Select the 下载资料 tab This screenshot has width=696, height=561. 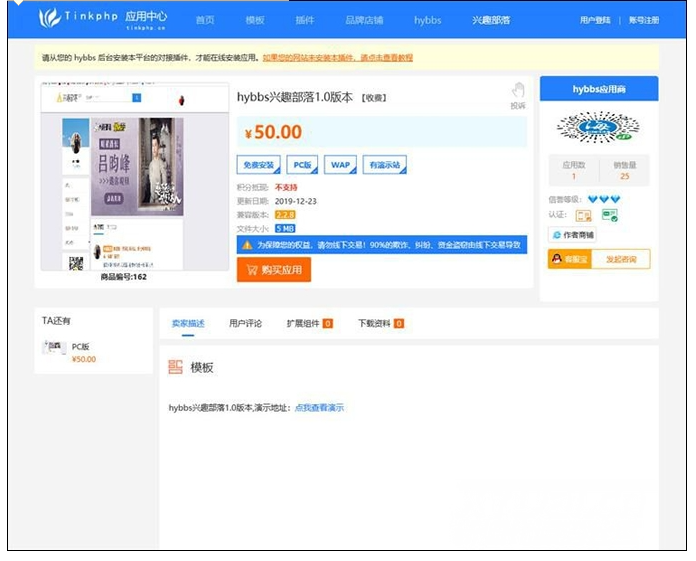pos(381,324)
